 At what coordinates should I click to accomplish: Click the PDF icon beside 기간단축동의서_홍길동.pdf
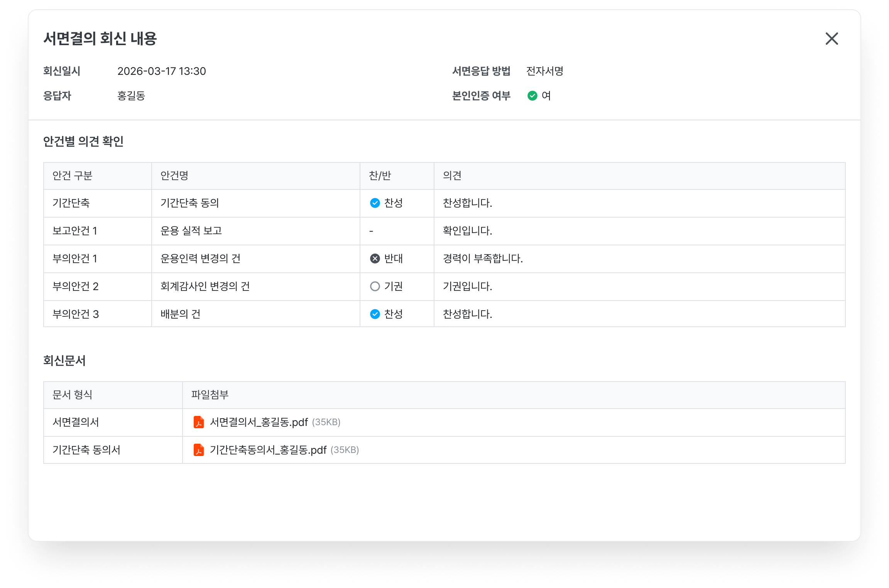(199, 450)
